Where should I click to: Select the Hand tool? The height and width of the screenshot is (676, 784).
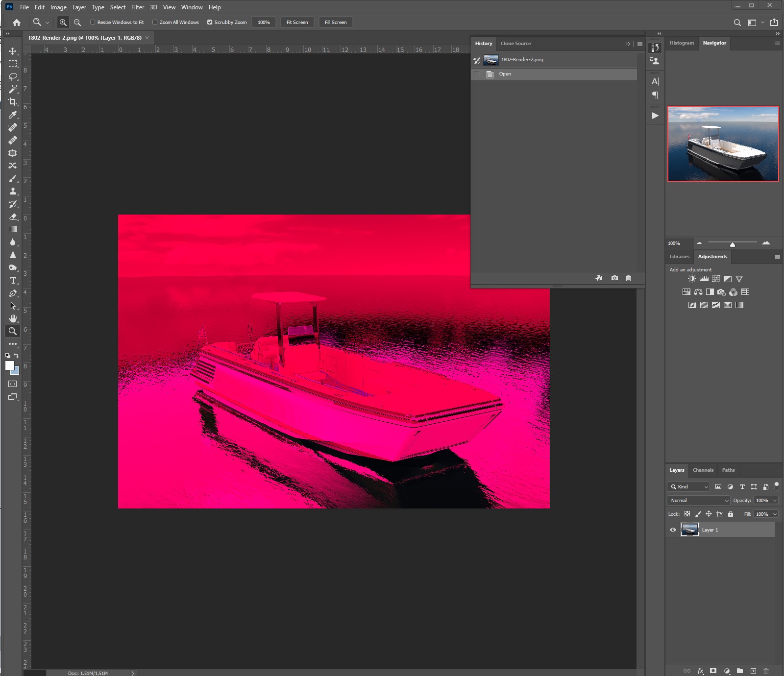(13, 318)
